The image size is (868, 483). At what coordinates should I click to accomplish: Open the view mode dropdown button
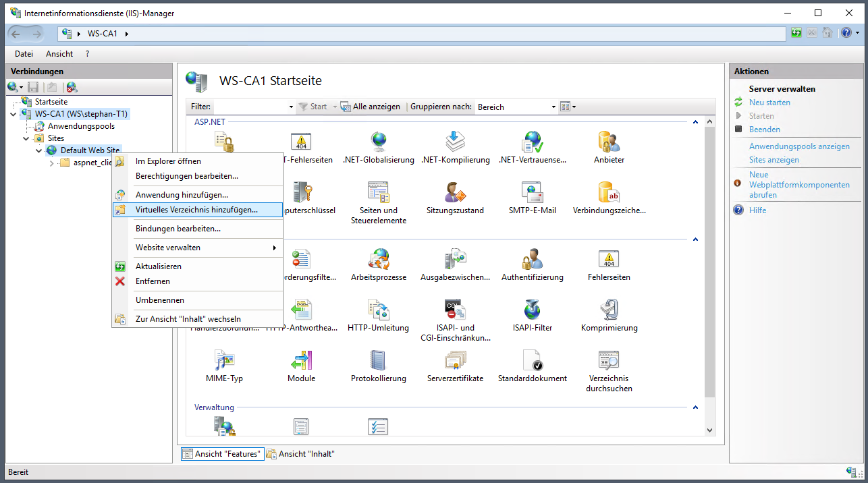click(x=568, y=107)
